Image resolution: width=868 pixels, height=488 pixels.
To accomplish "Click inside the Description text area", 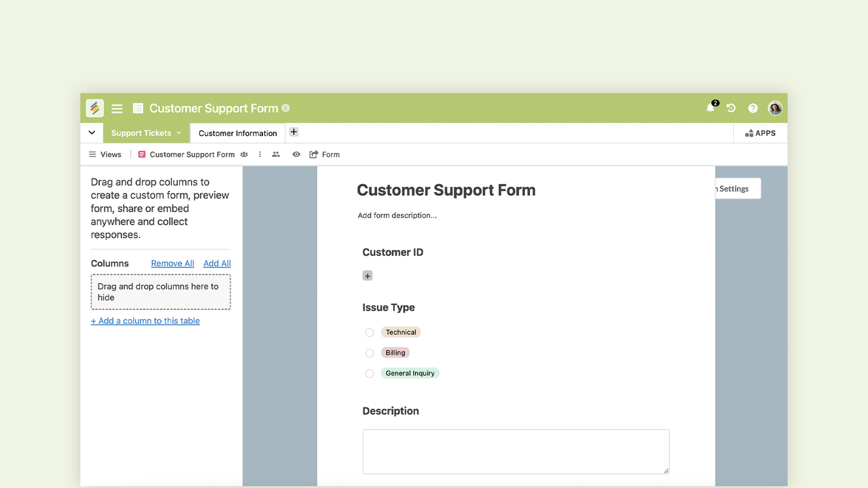I will [x=515, y=451].
